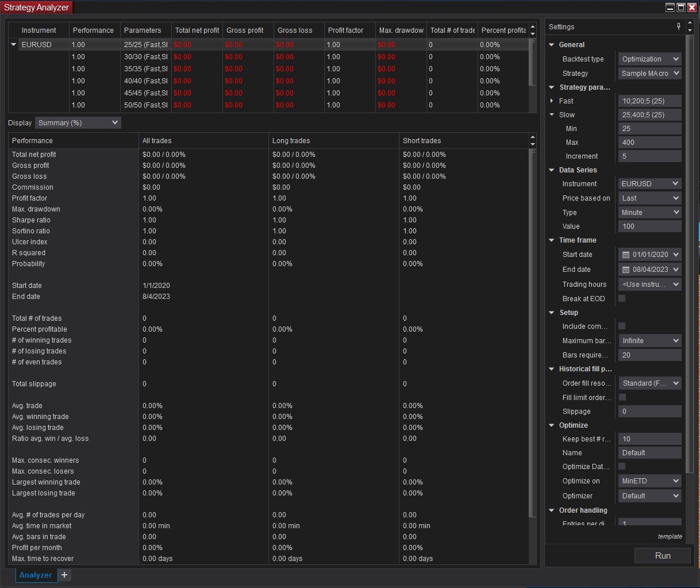The height and width of the screenshot is (588, 700).
Task: Edit the Slippage value field
Action: click(x=650, y=412)
